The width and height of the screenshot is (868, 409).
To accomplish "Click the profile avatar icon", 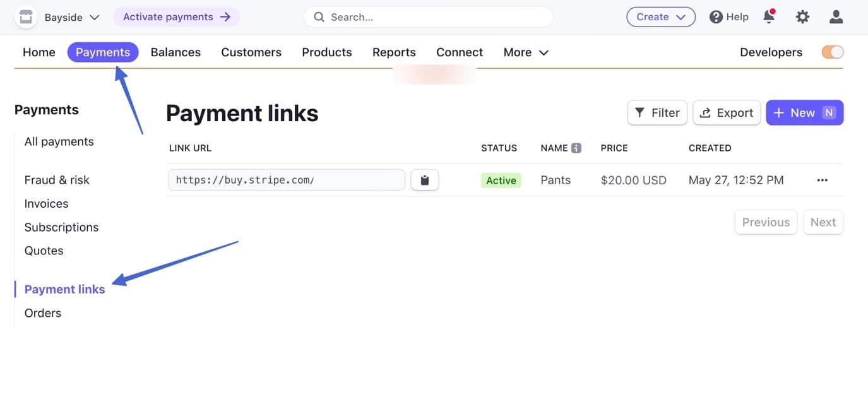I will (x=835, y=17).
